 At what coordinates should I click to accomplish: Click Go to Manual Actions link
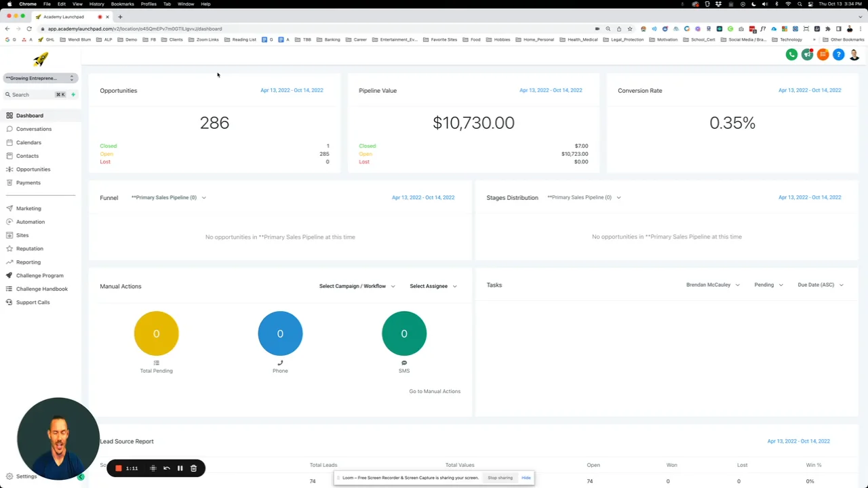tap(435, 391)
